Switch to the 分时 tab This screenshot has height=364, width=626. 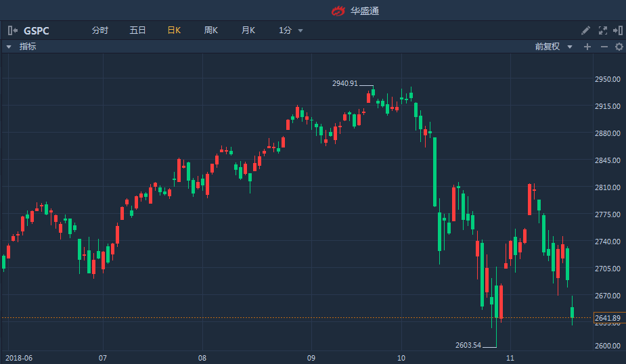pyautogui.click(x=100, y=30)
